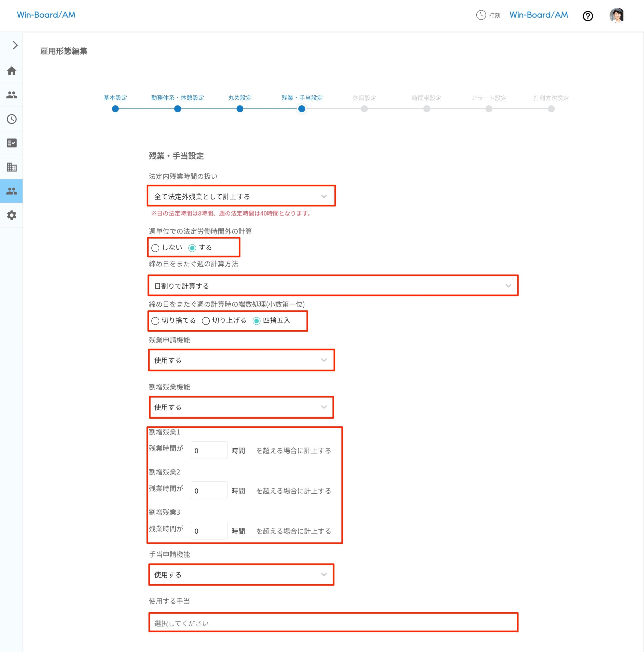This screenshot has width=644, height=652.
Task: Select 切り上げる rounding option
Action: click(206, 321)
